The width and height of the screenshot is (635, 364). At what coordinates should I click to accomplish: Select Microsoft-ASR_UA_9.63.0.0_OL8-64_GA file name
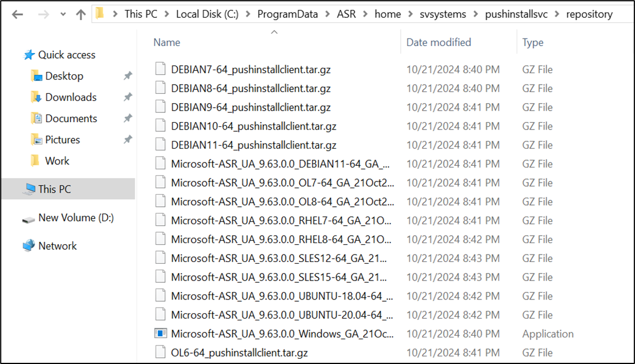tap(282, 201)
